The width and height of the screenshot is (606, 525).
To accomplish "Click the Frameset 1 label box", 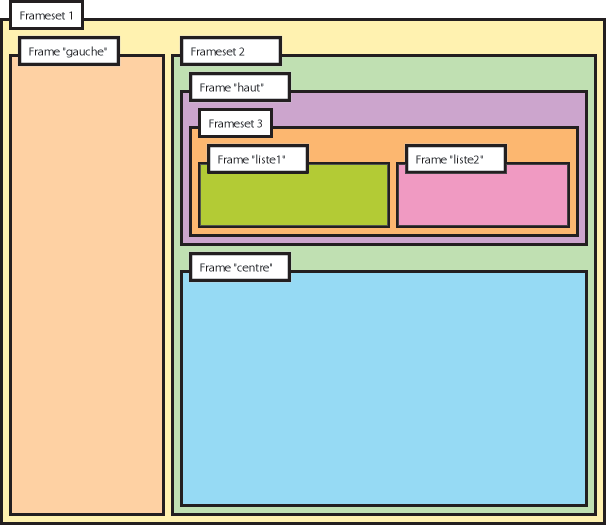I will [x=46, y=17].
